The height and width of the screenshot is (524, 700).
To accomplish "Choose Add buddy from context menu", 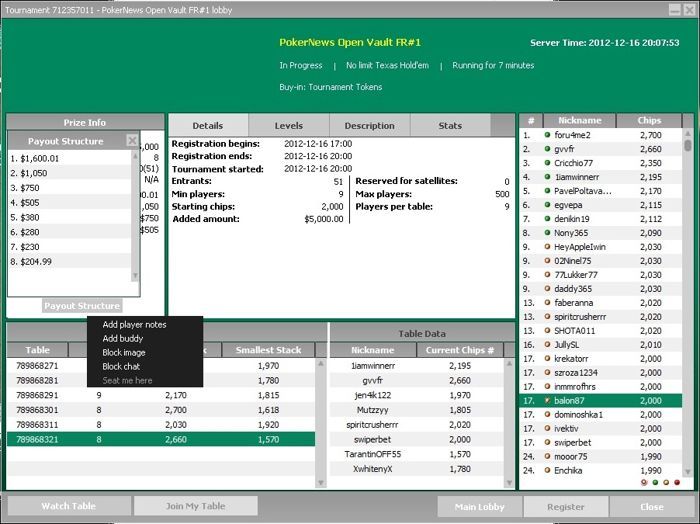I will (x=123, y=338).
